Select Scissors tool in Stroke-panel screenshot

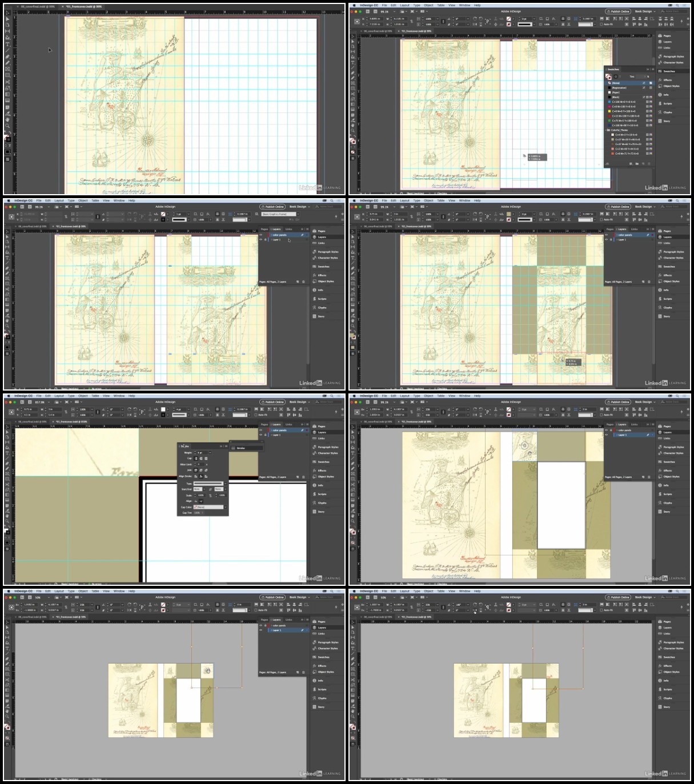[7, 484]
